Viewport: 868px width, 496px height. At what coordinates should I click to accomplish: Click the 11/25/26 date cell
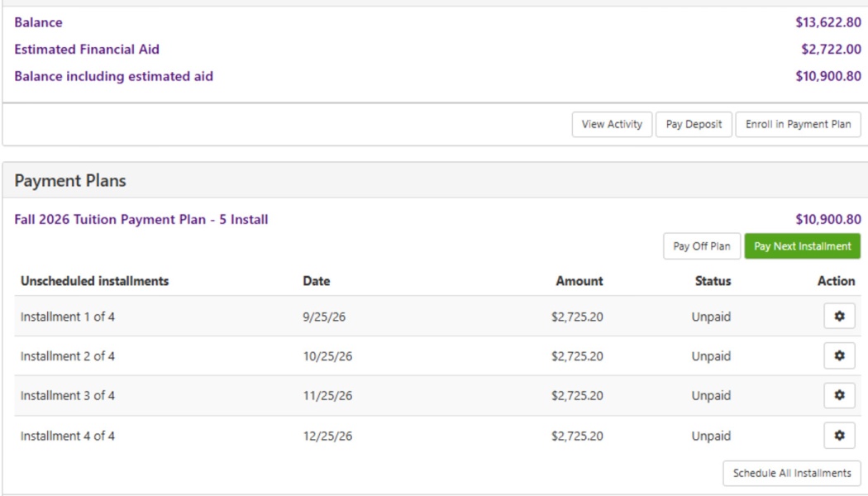coord(327,396)
